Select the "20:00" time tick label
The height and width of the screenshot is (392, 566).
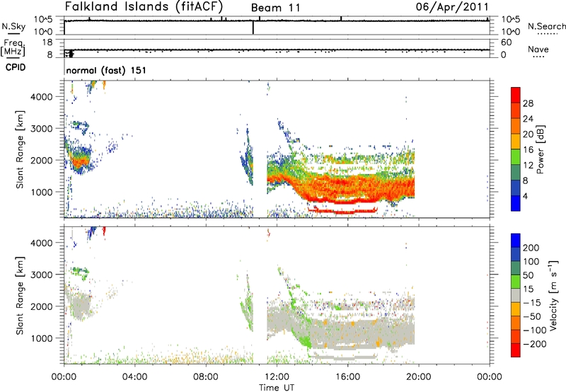pos(419,377)
